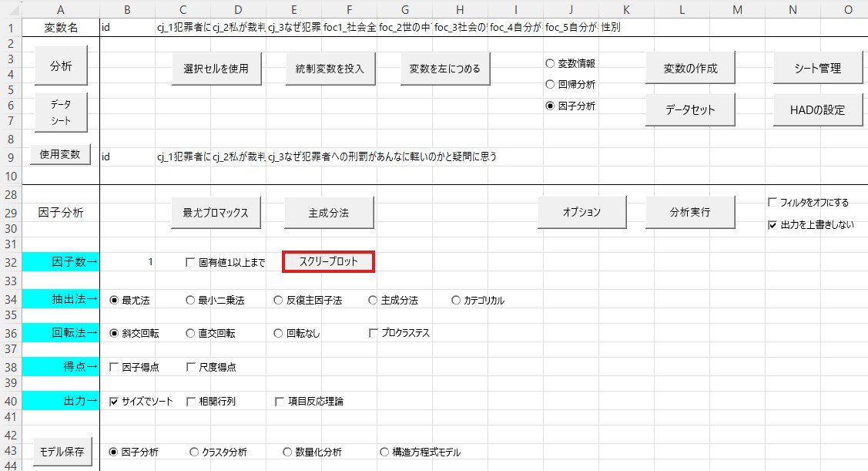Enable 因子得点 checkbox
This screenshot has height=471, width=868.
[x=115, y=368]
